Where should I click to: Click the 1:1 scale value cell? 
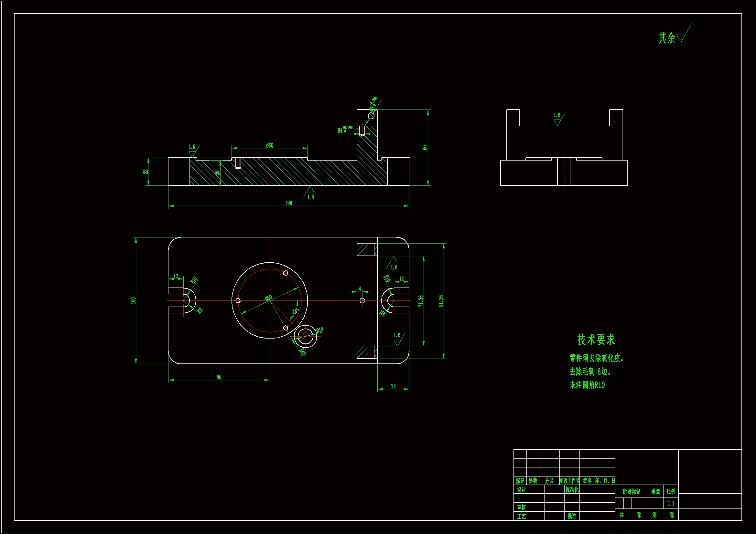tap(671, 503)
